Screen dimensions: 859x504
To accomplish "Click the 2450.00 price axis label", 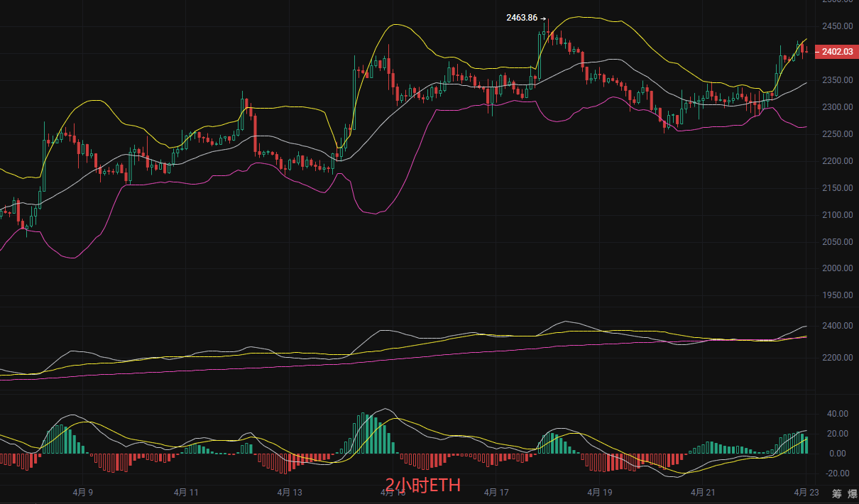I will (837, 26).
